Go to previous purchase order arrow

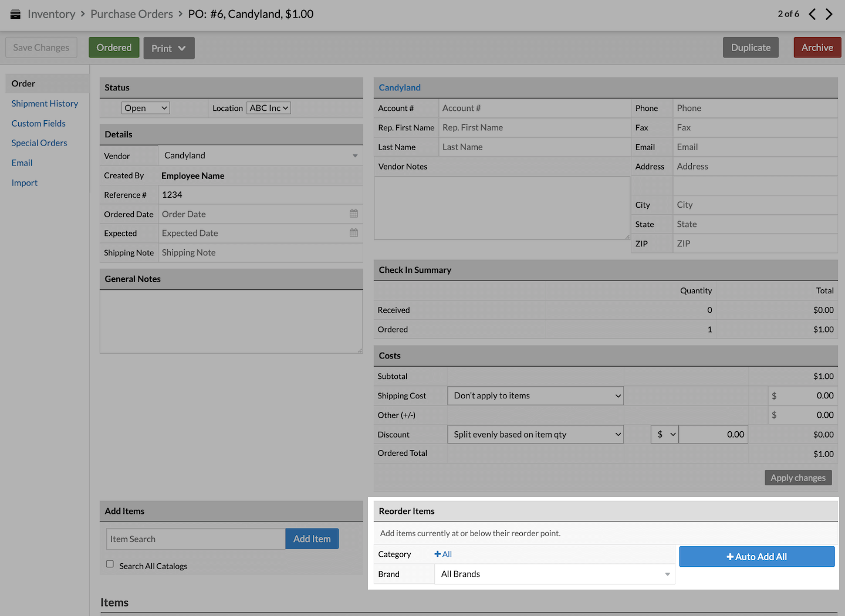[x=812, y=14]
